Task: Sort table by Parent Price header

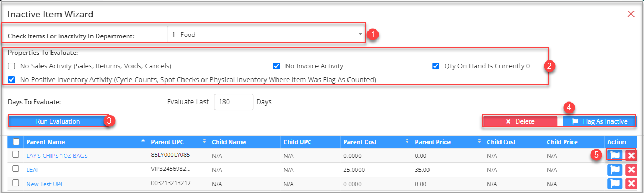Action: (447, 141)
